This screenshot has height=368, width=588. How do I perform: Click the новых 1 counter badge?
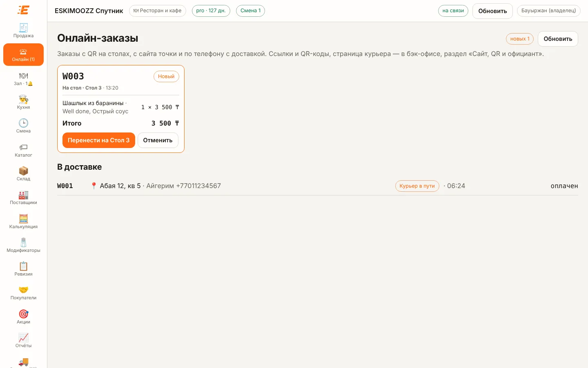coord(520,39)
